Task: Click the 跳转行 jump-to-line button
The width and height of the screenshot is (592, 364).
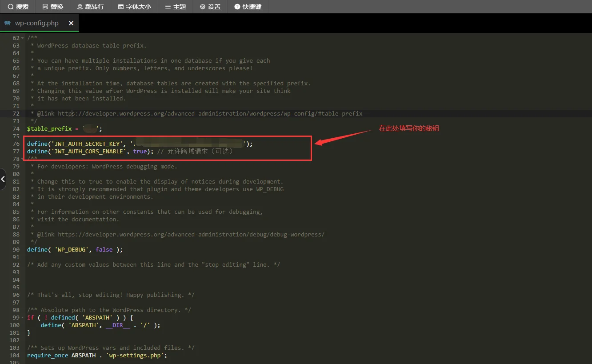Action: pyautogui.click(x=91, y=7)
